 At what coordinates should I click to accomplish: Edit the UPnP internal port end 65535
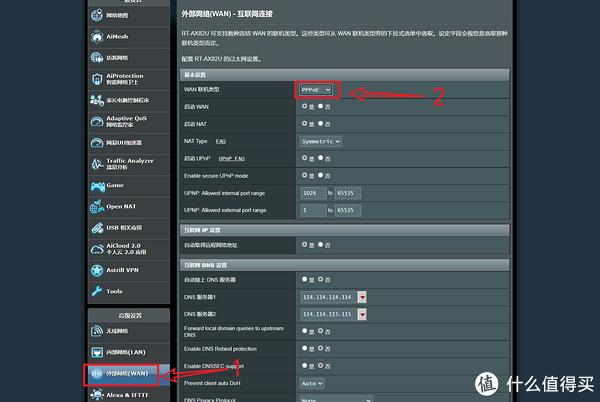(x=348, y=193)
